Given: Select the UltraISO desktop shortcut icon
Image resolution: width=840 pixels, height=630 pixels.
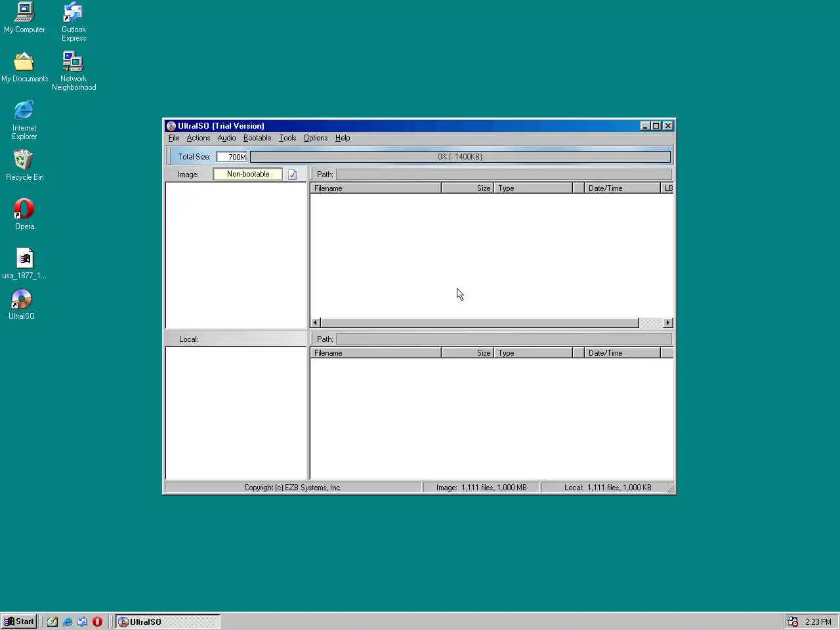Looking at the screenshot, I should (22, 304).
